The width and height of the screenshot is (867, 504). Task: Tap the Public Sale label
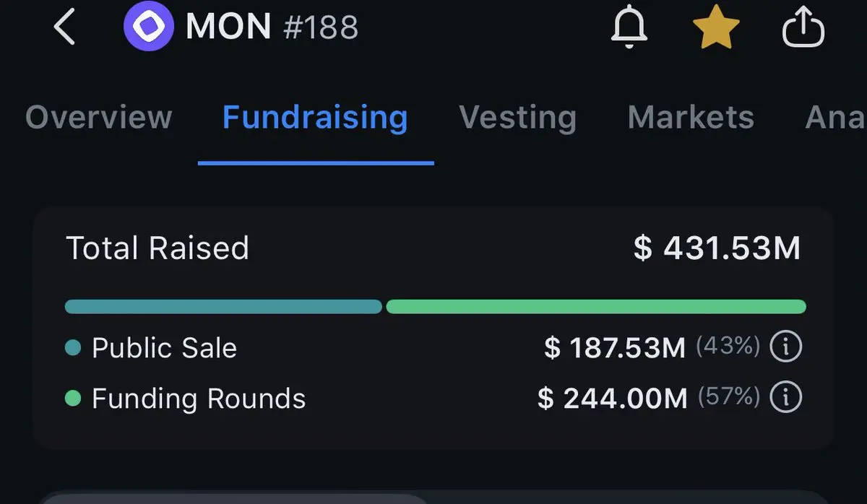point(164,348)
